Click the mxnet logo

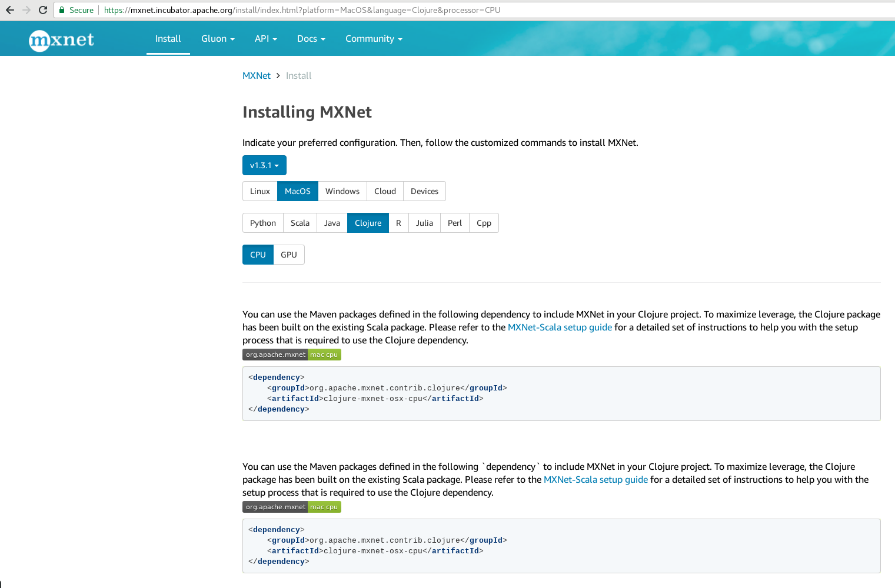click(x=61, y=40)
